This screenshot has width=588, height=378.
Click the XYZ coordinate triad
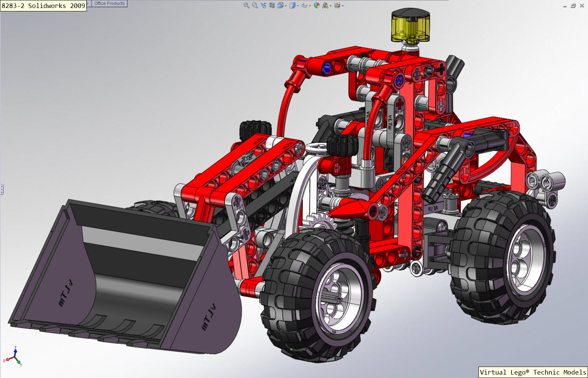tap(13, 356)
